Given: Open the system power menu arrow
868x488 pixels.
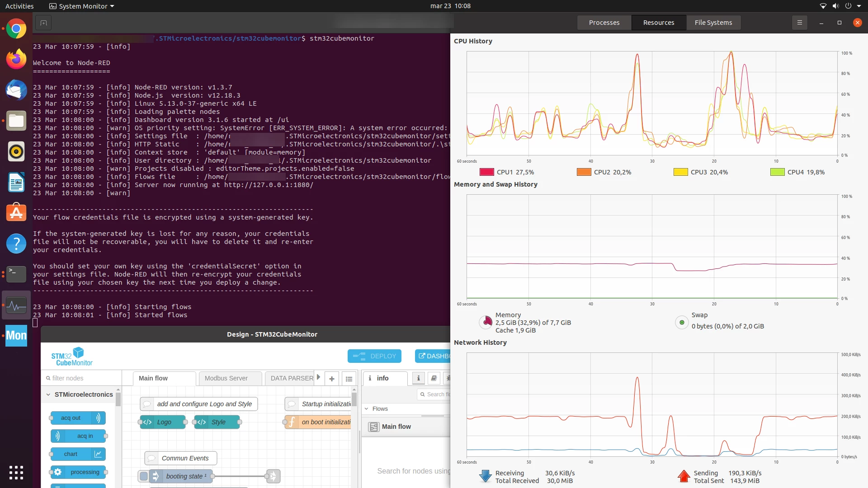Looking at the screenshot, I should [x=859, y=6].
